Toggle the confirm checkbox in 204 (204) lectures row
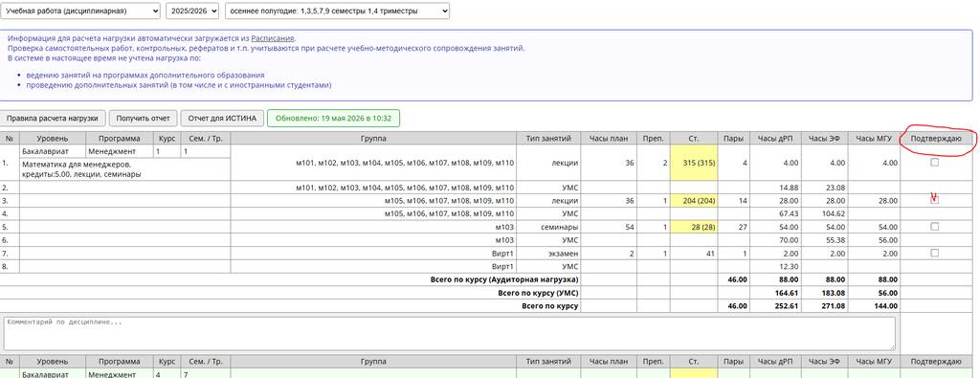Viewport: 980px width, 378px height. point(934,200)
